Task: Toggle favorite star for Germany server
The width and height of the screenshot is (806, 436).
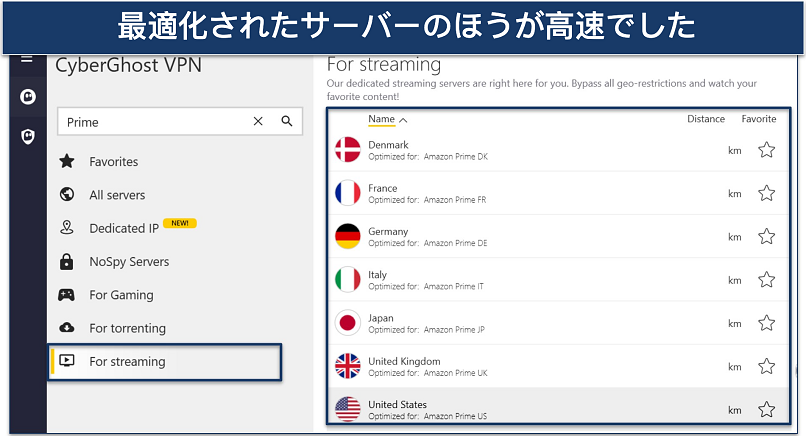Action: [x=766, y=237]
